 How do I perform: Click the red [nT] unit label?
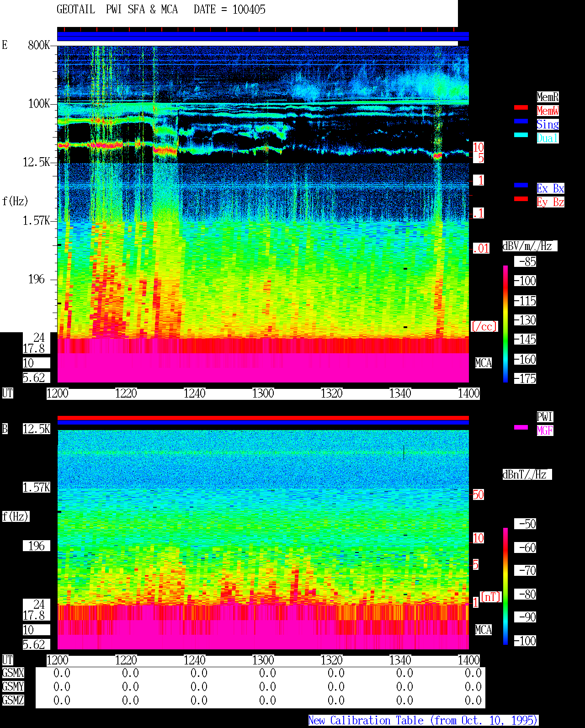pyautogui.click(x=491, y=597)
